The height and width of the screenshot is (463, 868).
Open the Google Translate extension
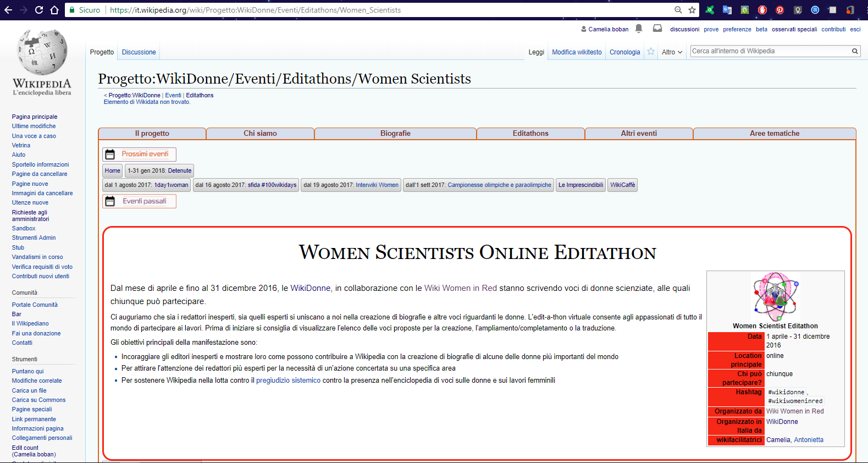[x=727, y=10]
